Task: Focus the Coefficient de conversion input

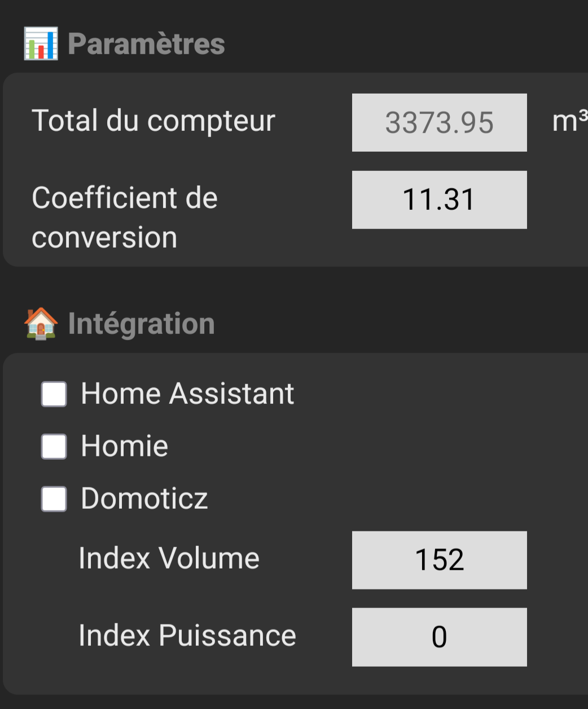Action: click(439, 200)
